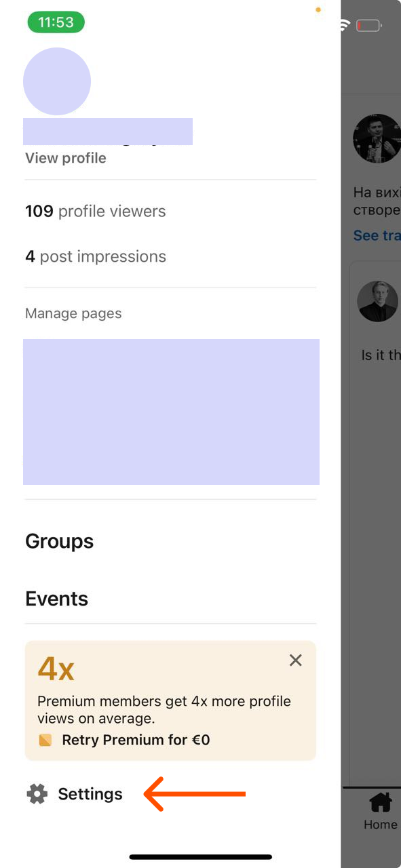Tap the green time pill showing 11:53
Viewport: 401px width, 868px height.
[x=56, y=22]
